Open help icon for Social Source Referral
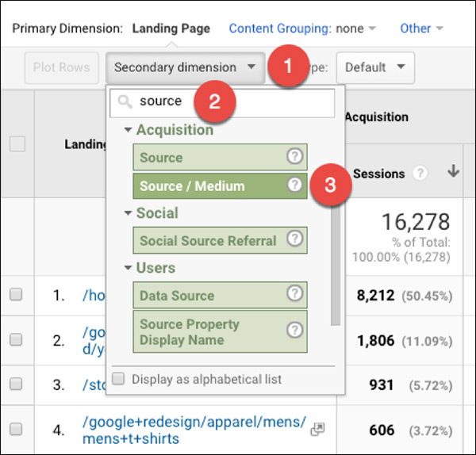Image resolution: width=476 pixels, height=455 pixels. tap(294, 238)
